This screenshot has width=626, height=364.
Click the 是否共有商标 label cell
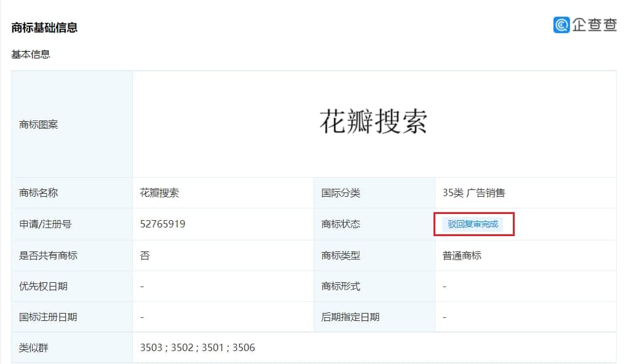72,255
